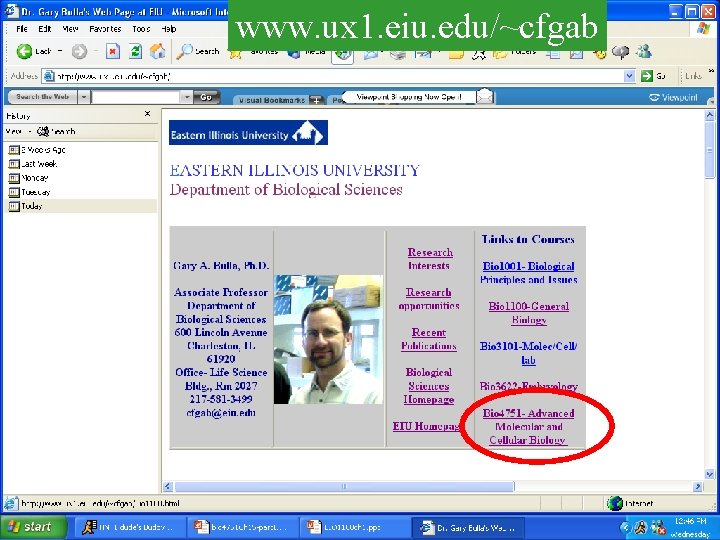Go to the Home page icon
Image resolution: width=720 pixels, height=540 pixels.
coord(158,51)
